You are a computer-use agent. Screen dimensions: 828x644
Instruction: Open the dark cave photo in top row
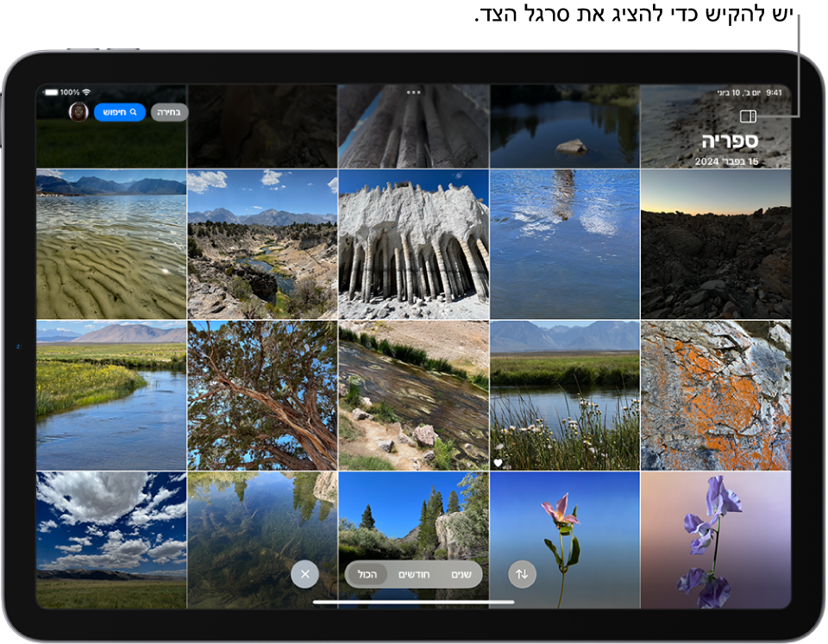262,126
